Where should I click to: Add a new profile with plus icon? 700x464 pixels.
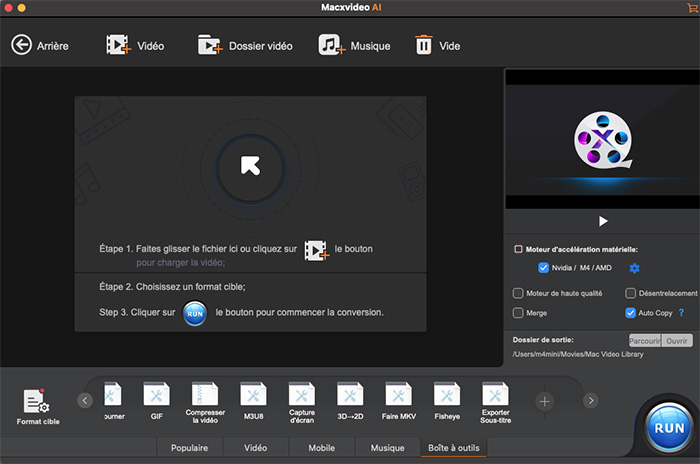[544, 401]
